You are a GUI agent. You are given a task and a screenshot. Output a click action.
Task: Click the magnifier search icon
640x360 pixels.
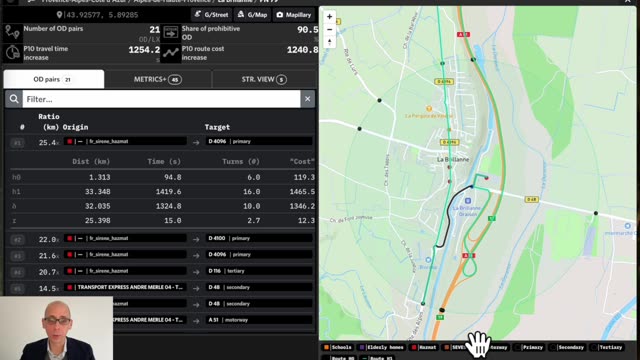tap(14, 99)
